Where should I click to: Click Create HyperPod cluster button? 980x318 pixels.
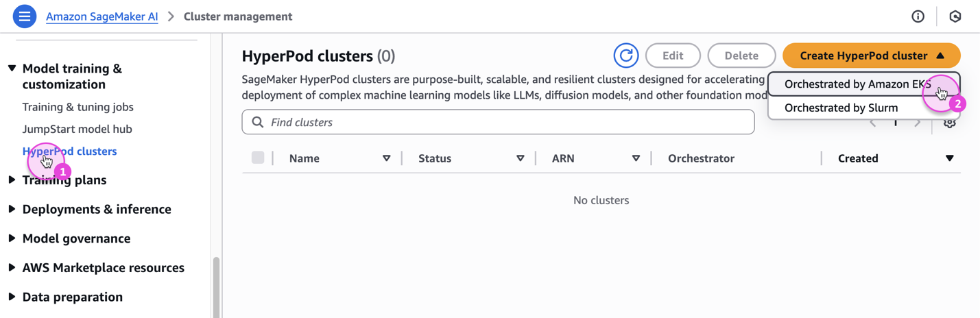872,56
